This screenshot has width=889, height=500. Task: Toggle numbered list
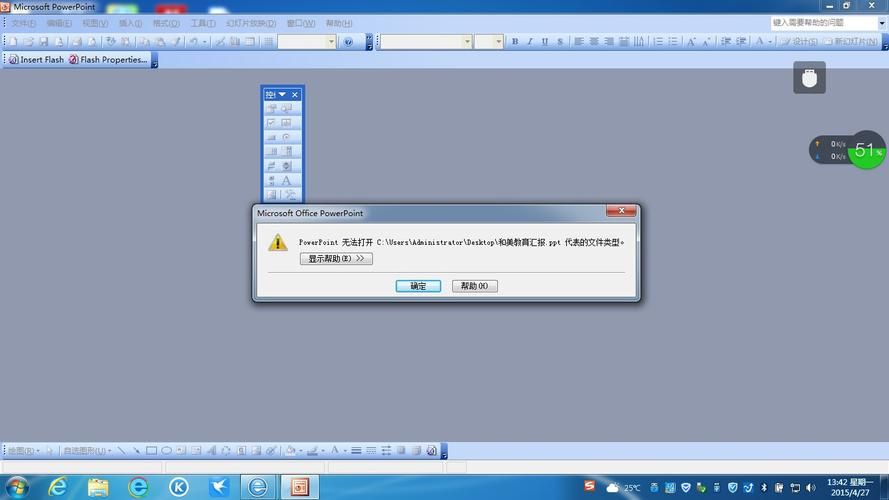[658, 41]
